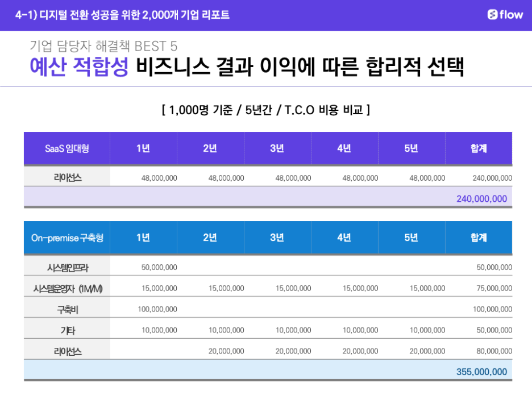Select the 시스템인프라 row label
The image size is (532, 399).
pos(67,267)
